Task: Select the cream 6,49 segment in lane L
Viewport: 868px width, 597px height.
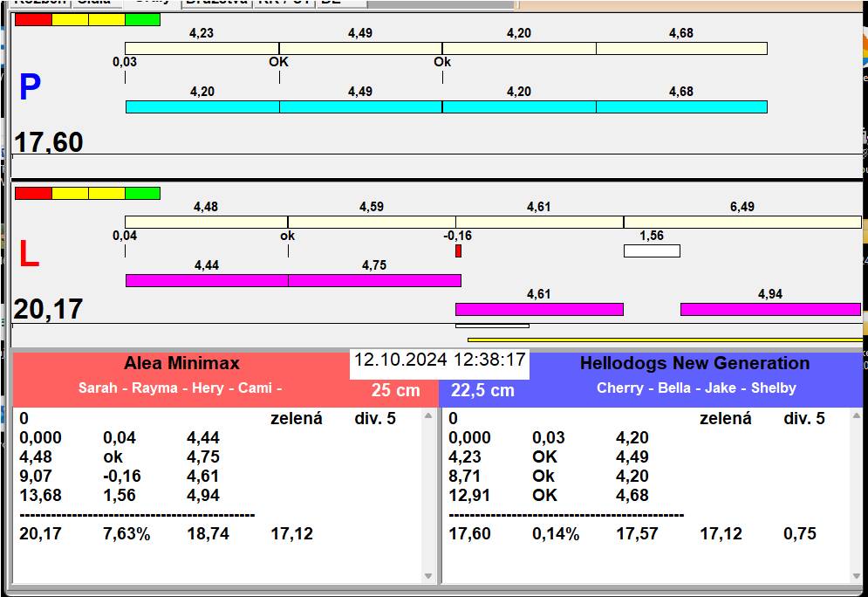Action: [x=742, y=222]
